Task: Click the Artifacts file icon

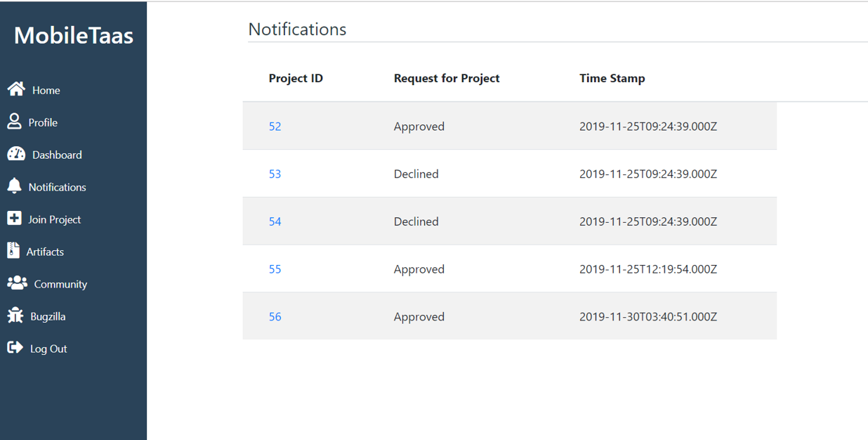Action: [x=13, y=250]
